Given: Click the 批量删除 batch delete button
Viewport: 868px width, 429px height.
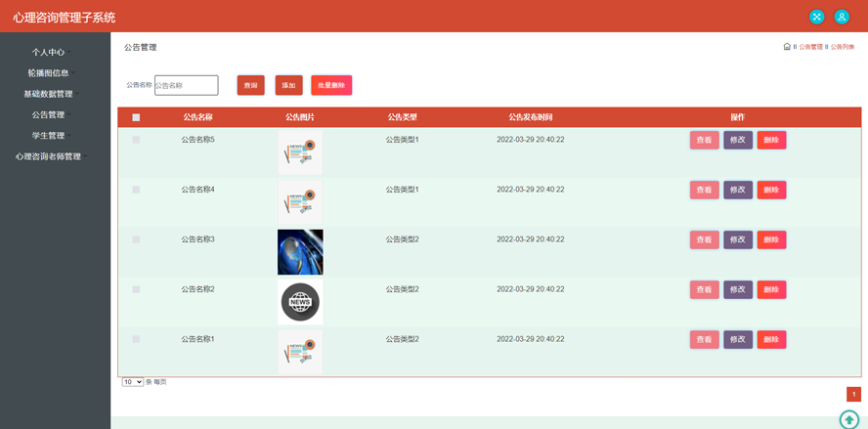Looking at the screenshot, I should point(331,85).
